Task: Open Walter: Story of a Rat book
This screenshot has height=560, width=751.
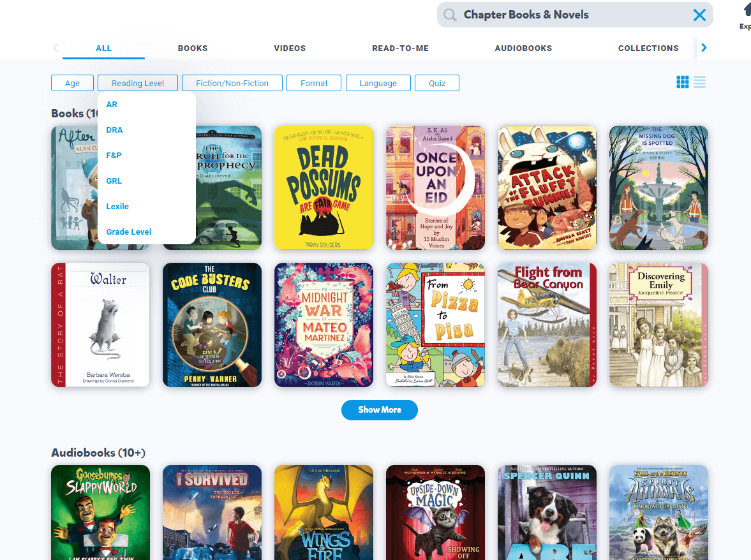Action: (x=101, y=325)
